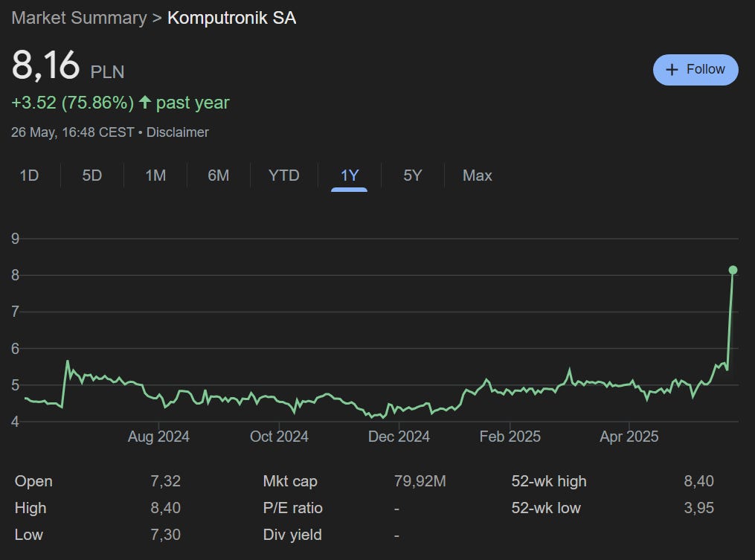Image resolution: width=755 pixels, height=560 pixels.
Task: Click the Apr 2025 axis label
Action: point(629,437)
